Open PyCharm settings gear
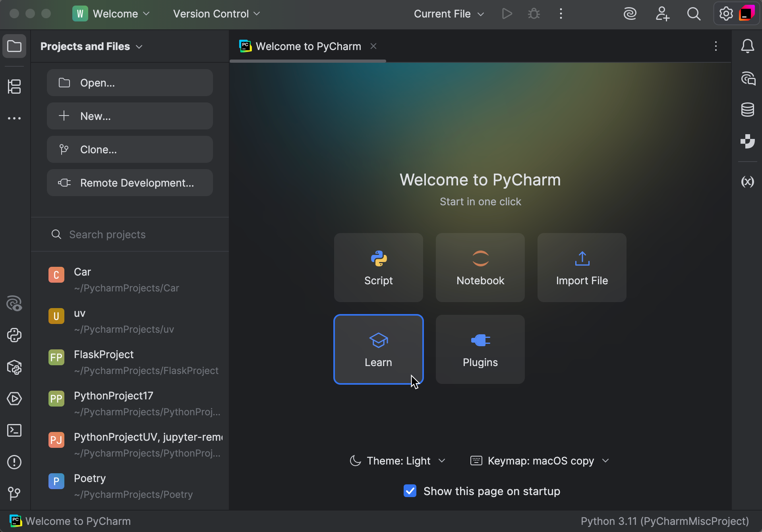 click(726, 14)
